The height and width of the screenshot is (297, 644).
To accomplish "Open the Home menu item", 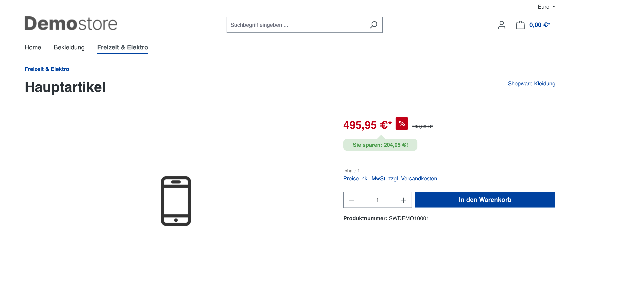I will (x=33, y=47).
